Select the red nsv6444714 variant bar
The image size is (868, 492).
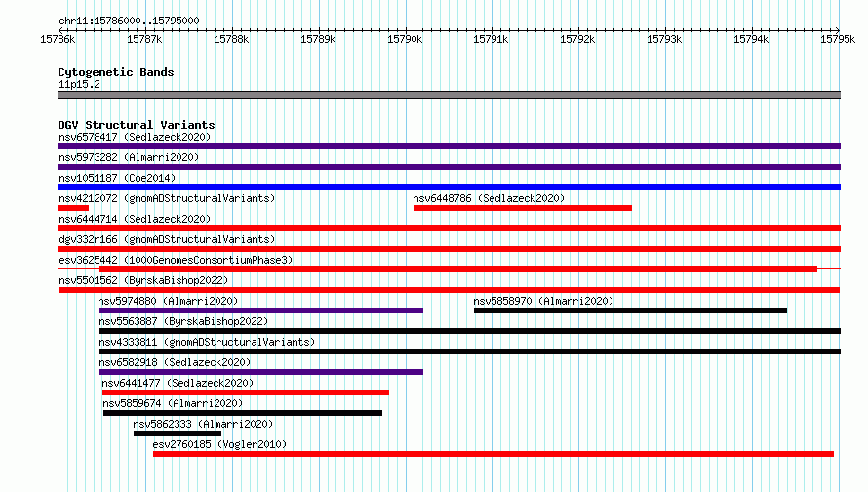point(449,228)
